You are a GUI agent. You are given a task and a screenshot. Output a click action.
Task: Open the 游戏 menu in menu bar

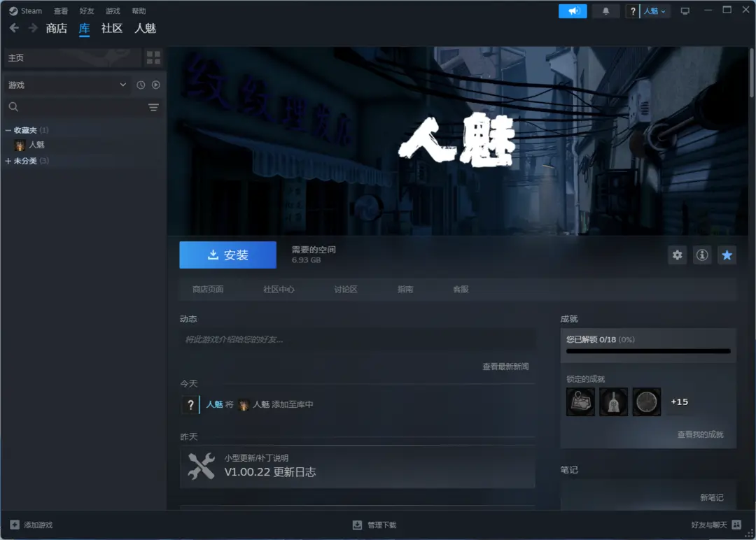pos(113,10)
